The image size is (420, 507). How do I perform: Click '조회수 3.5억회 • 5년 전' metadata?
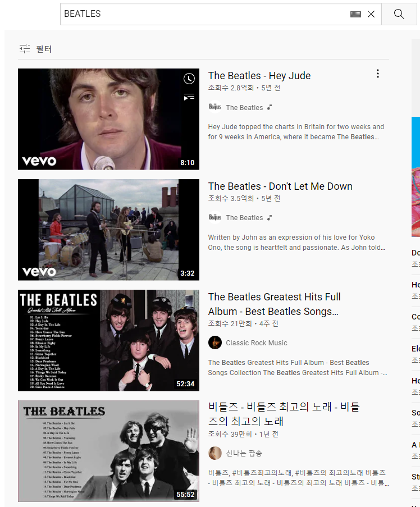[244, 199]
